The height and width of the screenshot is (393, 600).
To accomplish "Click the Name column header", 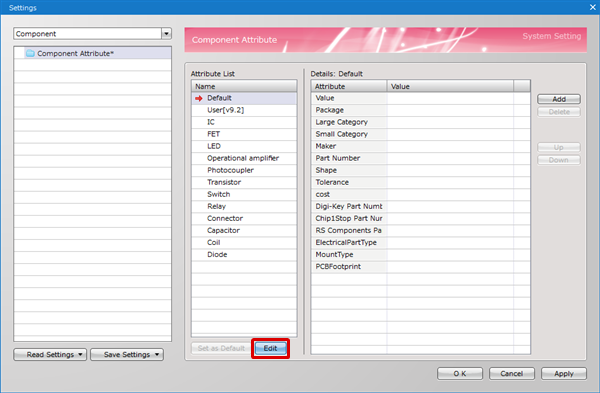I will pyautogui.click(x=244, y=86).
